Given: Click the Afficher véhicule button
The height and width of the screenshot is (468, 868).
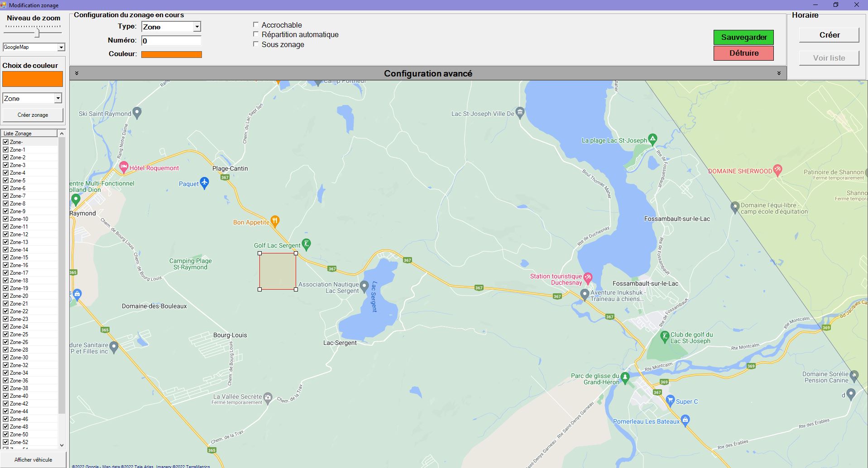Looking at the screenshot, I should (33, 459).
